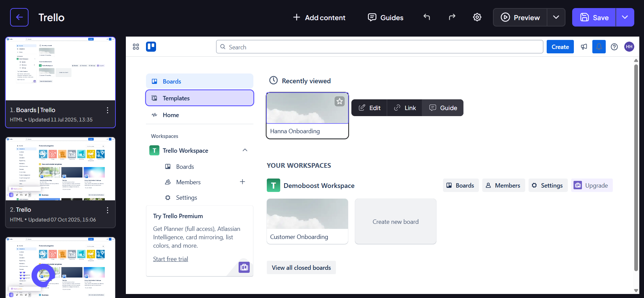Open Members under Trello Workspace

[188, 182]
